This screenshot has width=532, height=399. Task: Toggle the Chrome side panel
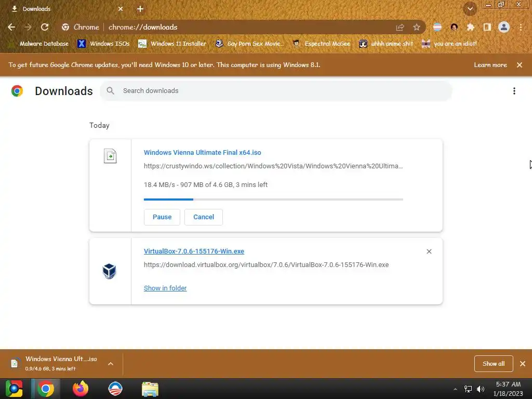click(x=487, y=27)
